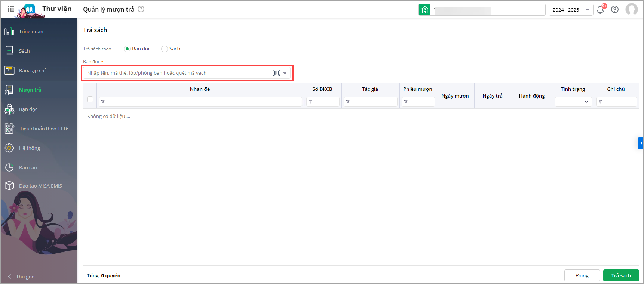Click the Ghi chú filter input
The width and height of the screenshot is (644, 284).
(616, 102)
